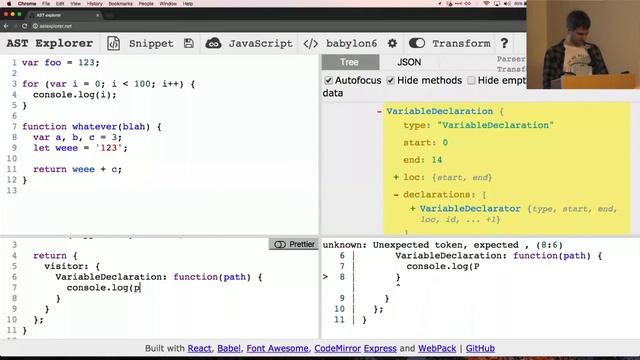
Task: Expand the VariableDeclarator node
Action: tap(413, 209)
